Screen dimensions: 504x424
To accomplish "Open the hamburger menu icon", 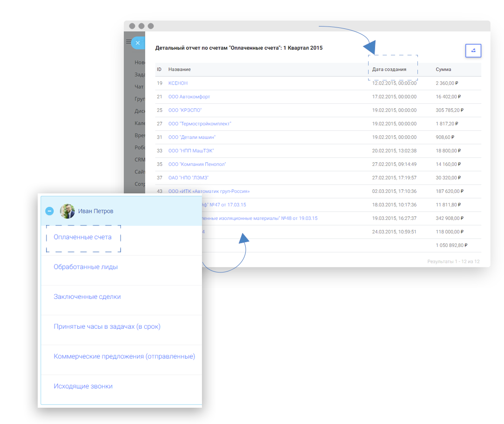I will coord(128,41).
